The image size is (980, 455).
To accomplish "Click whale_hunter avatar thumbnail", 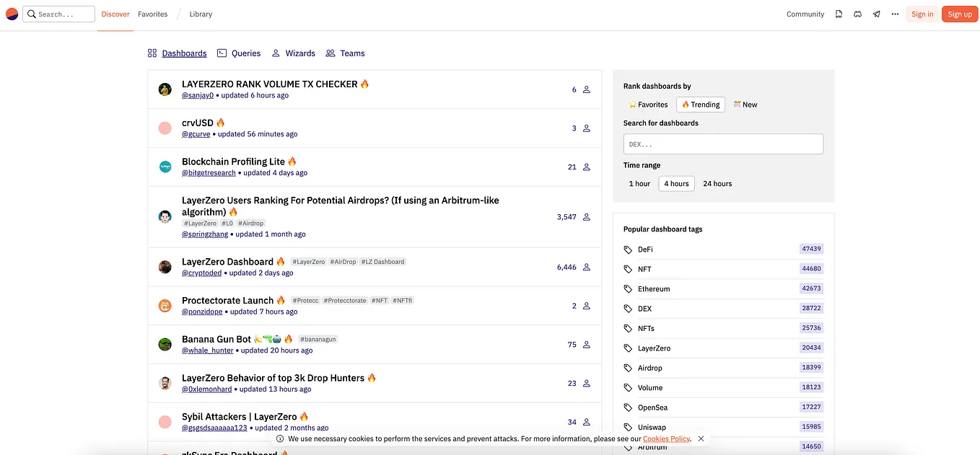I will (x=165, y=345).
